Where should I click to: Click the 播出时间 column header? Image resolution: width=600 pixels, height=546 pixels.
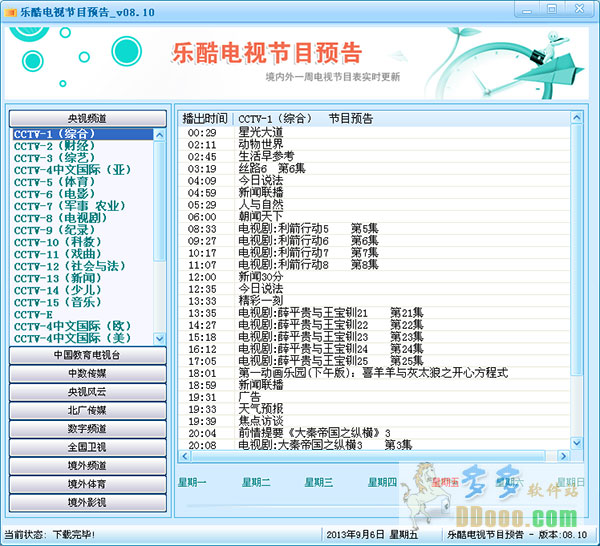(205, 119)
